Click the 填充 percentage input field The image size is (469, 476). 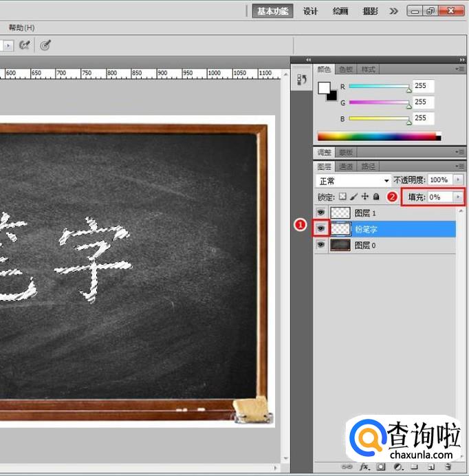click(x=439, y=197)
